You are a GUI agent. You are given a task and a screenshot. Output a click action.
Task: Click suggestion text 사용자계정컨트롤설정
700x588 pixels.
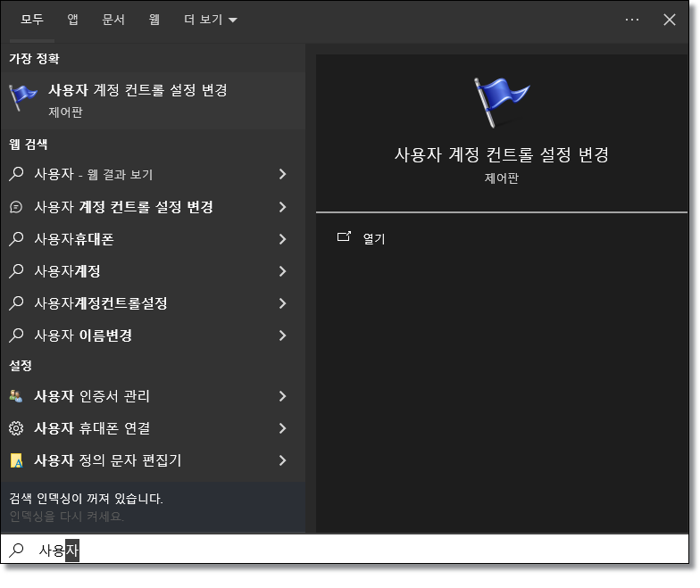tap(101, 303)
